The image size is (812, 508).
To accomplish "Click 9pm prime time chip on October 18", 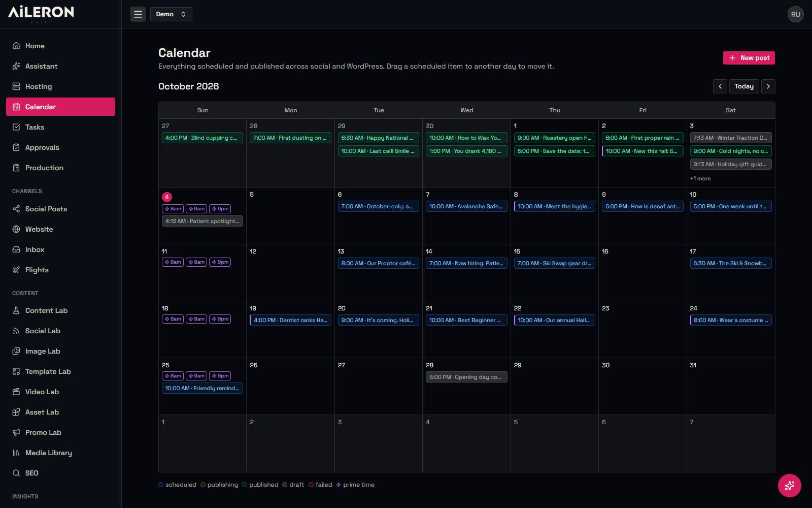I will tap(220, 319).
